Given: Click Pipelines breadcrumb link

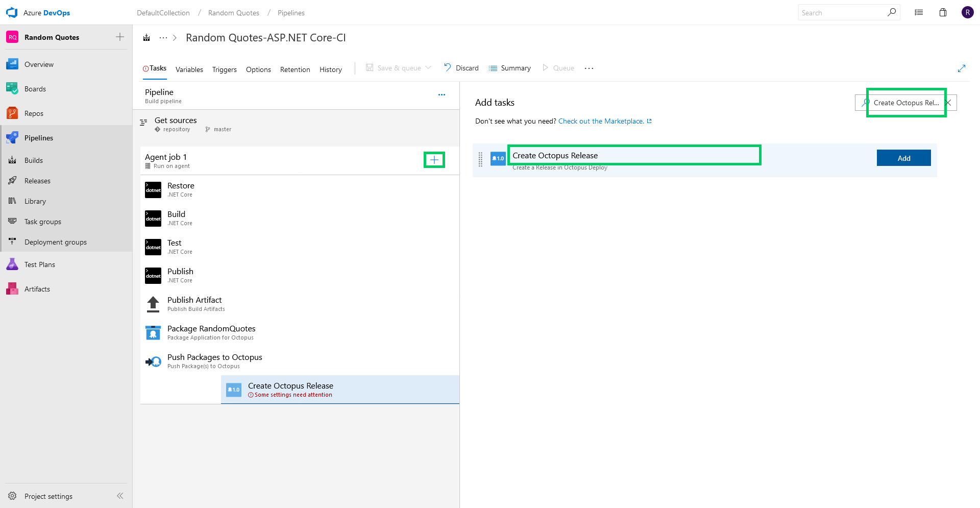Looking at the screenshot, I should point(291,13).
